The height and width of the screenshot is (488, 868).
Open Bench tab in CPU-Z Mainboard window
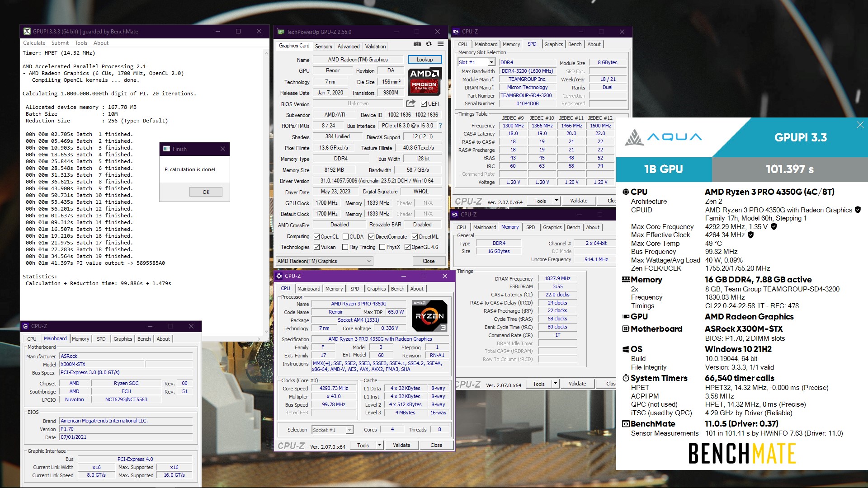[x=144, y=339]
